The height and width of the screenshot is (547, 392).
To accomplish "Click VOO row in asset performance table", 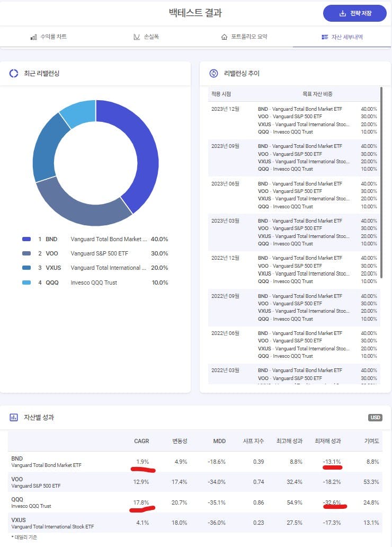I will (x=195, y=482).
